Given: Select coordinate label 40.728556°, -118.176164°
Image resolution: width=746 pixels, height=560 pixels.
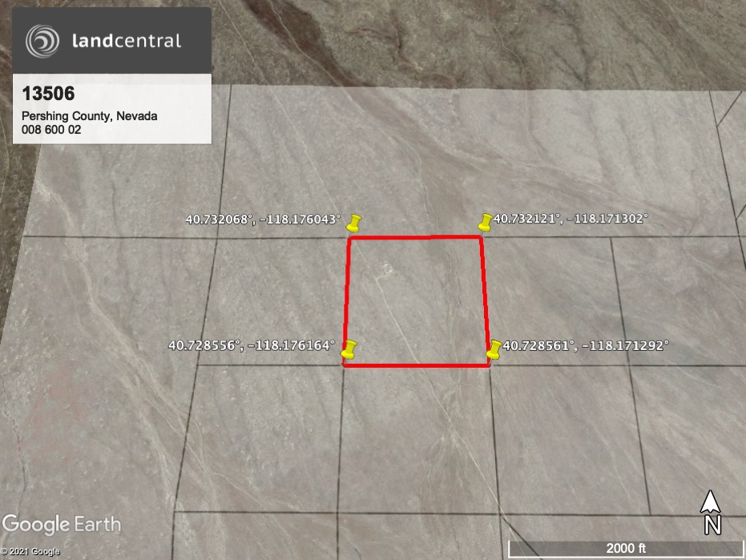Looking at the screenshot, I should (251, 346).
